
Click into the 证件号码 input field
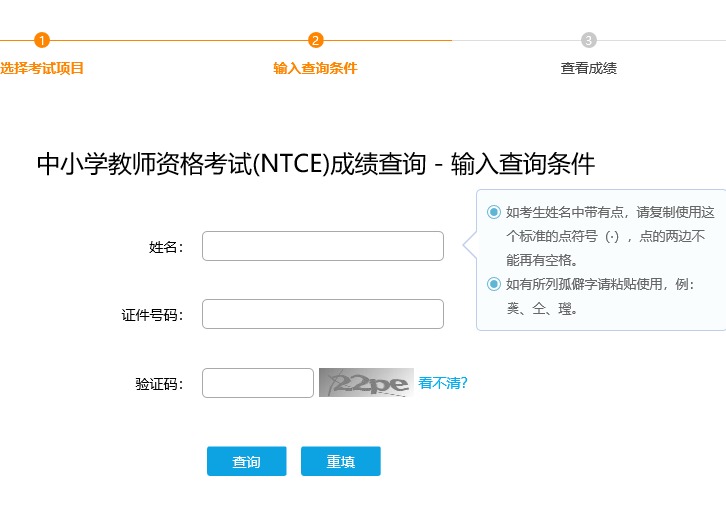point(322,314)
